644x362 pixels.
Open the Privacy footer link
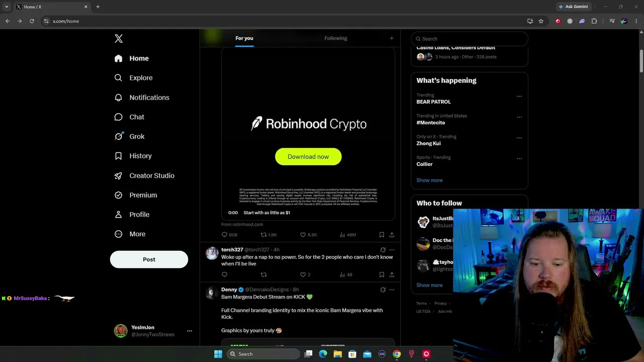coord(440,303)
